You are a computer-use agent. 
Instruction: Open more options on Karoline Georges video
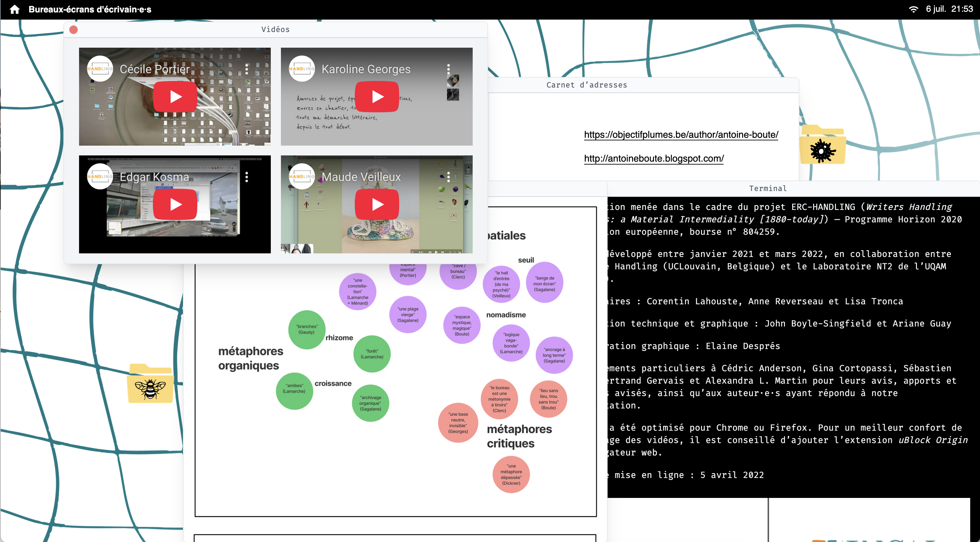click(x=449, y=69)
